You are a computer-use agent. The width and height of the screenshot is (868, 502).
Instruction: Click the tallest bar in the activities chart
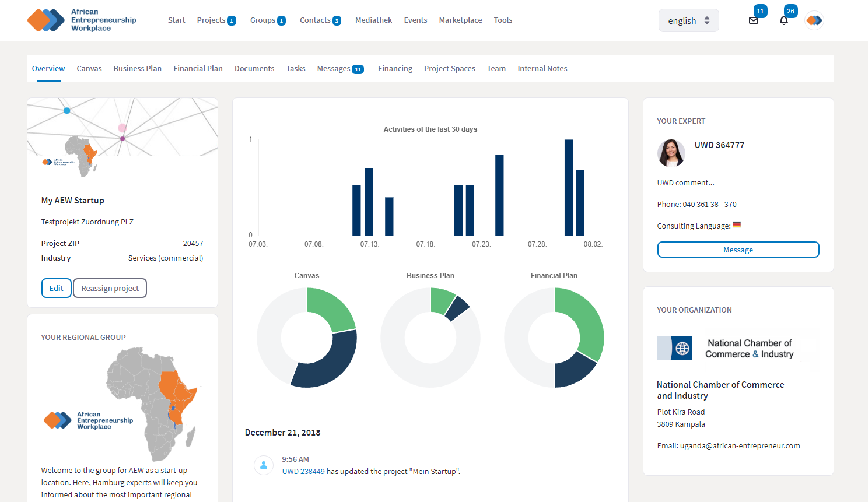[x=569, y=187]
